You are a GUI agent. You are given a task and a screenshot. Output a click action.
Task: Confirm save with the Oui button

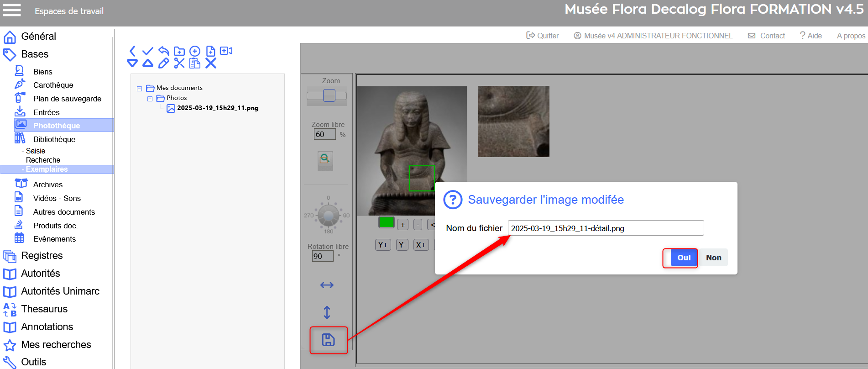[x=683, y=258]
